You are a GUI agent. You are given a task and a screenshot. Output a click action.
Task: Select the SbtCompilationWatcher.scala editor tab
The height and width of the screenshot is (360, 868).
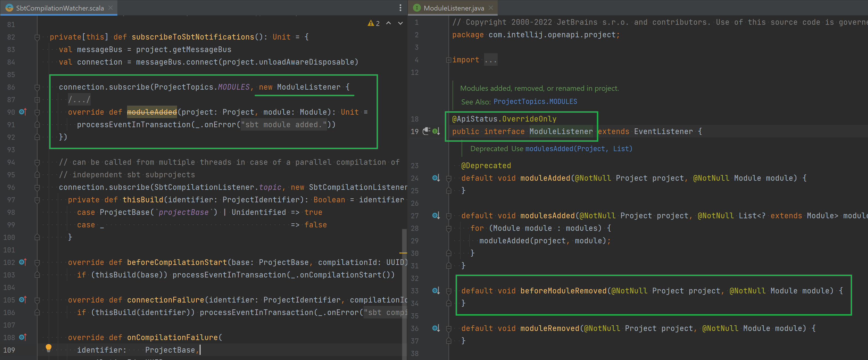(x=59, y=8)
